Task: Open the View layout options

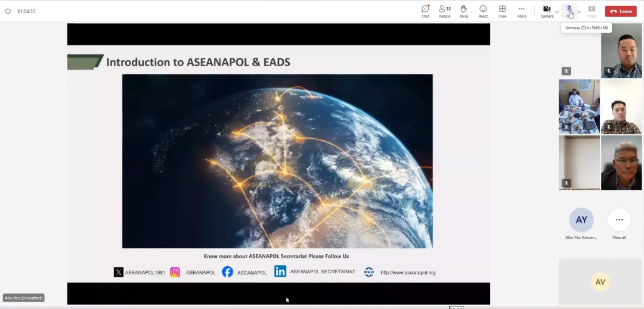Action: [502, 11]
